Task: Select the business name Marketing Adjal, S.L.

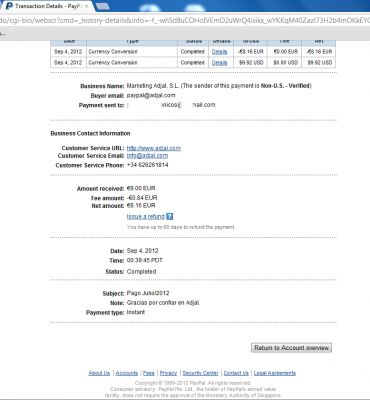Action: click(x=153, y=86)
